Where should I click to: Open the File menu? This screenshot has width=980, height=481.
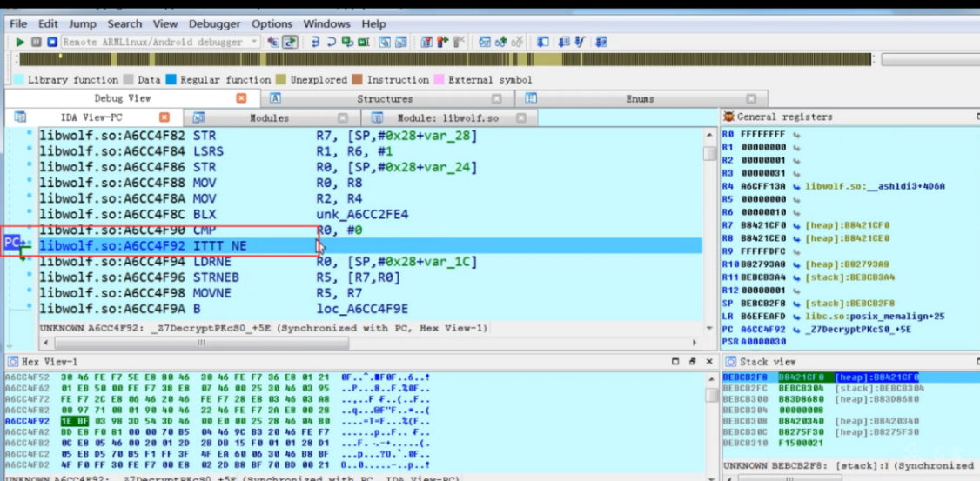(x=18, y=23)
